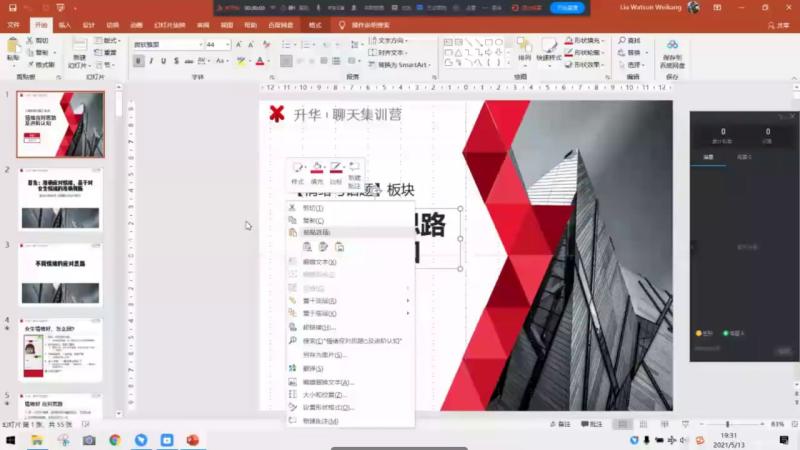The width and height of the screenshot is (800, 450).
Task: Select second paste option icon in context menu
Action: [x=323, y=247]
